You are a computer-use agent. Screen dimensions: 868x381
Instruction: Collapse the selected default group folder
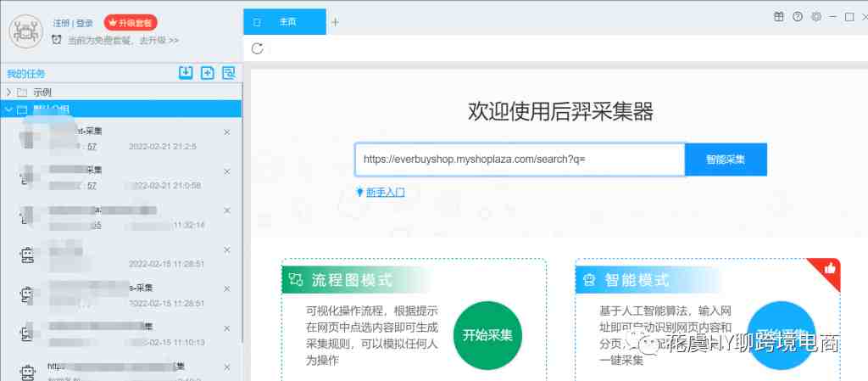(8, 109)
